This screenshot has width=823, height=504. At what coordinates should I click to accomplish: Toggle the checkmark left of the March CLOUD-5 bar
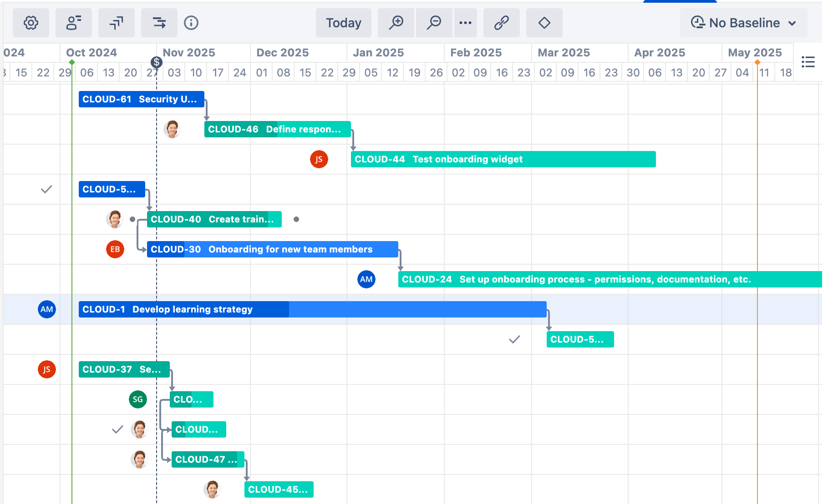pyautogui.click(x=514, y=339)
